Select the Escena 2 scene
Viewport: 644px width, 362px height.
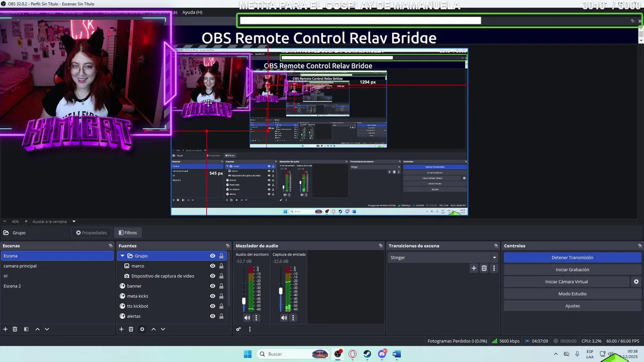pos(57,286)
